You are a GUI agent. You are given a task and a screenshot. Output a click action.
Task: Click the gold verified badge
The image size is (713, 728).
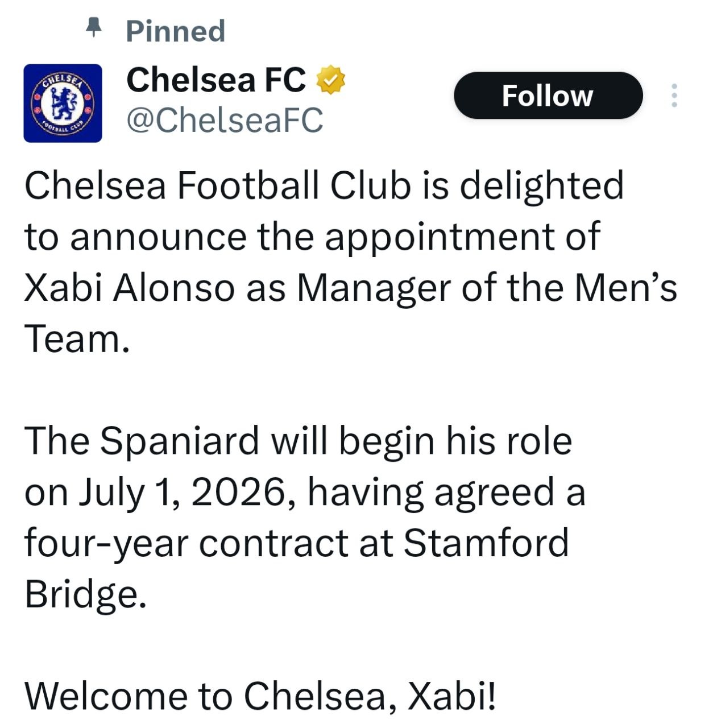(330, 80)
